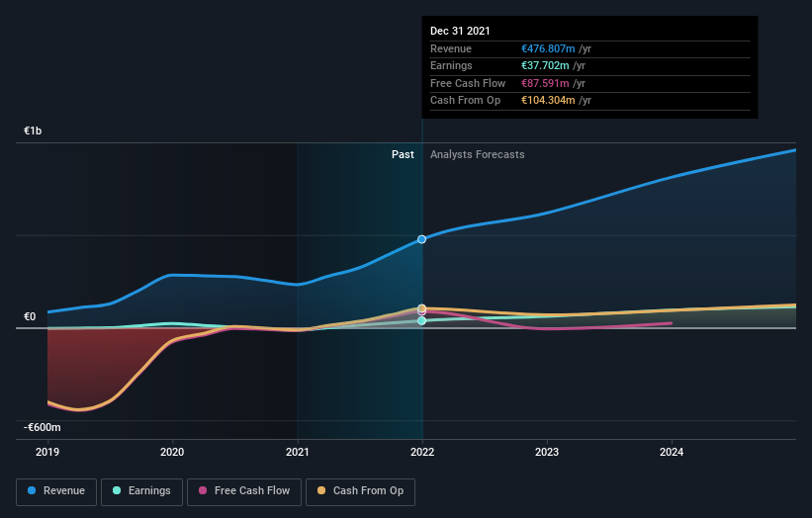Screen dimensions: 812x518
Task: Click the 2021 x-axis label
Action: click(298, 452)
